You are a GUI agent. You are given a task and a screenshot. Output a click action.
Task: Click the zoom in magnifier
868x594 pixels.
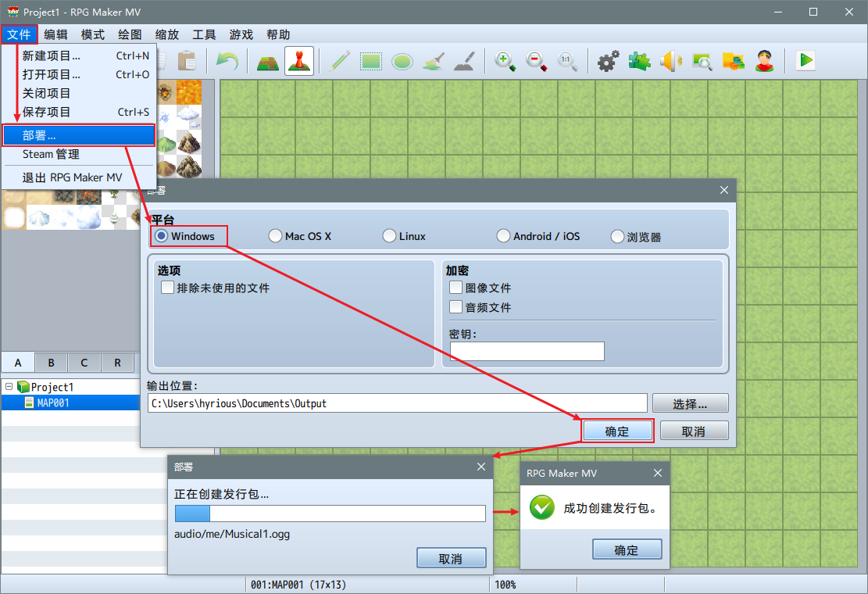(505, 61)
